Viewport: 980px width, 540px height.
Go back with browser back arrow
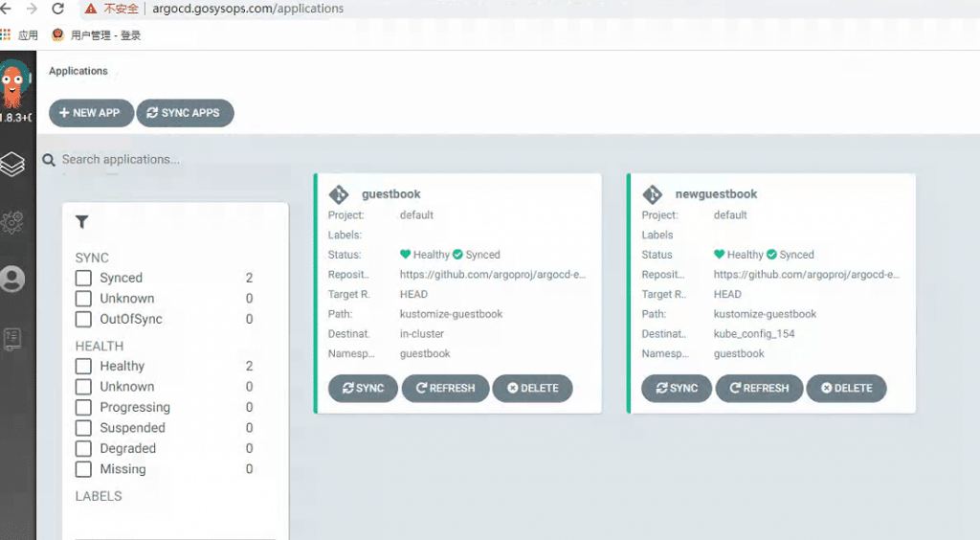tap(7, 9)
